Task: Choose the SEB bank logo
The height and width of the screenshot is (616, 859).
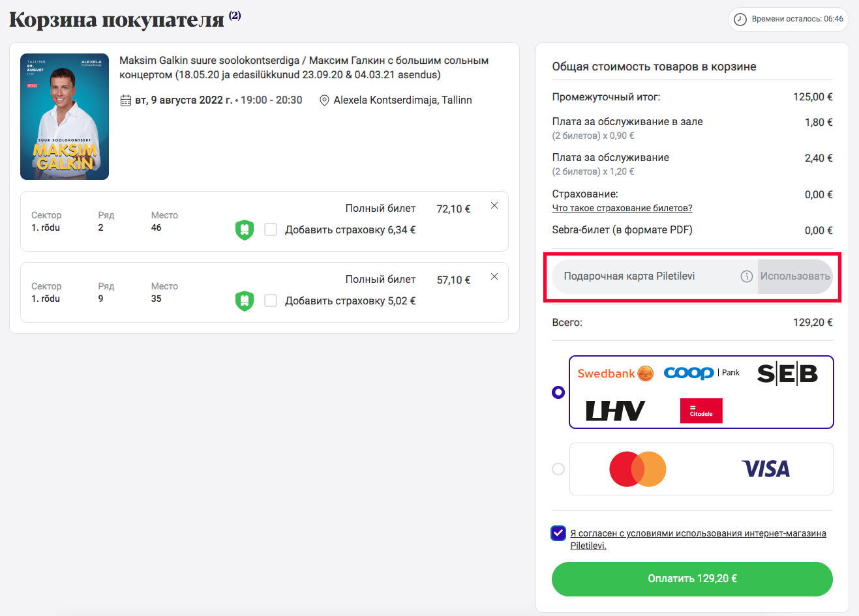Action: tap(787, 374)
